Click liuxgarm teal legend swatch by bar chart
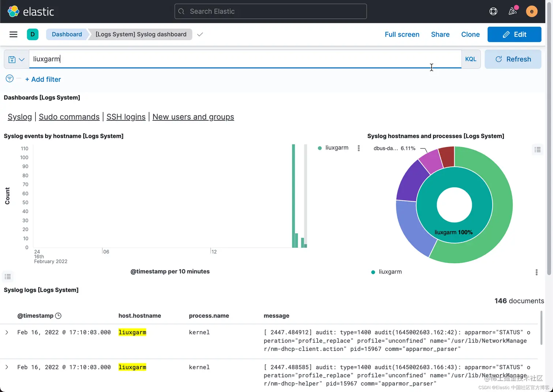Screen dimensions: 553x392 (320, 148)
